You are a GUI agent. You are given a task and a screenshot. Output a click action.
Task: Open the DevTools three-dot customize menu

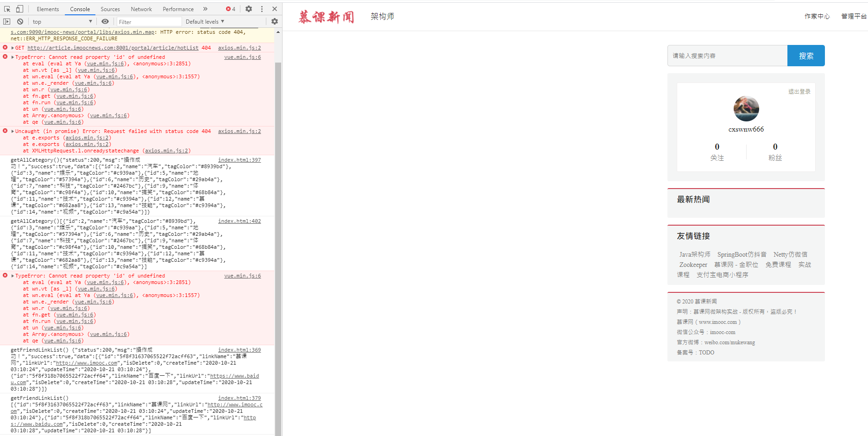(x=262, y=9)
